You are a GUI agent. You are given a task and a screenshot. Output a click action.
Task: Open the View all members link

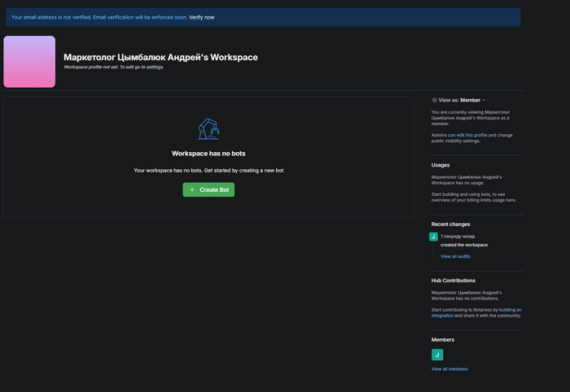(x=449, y=369)
